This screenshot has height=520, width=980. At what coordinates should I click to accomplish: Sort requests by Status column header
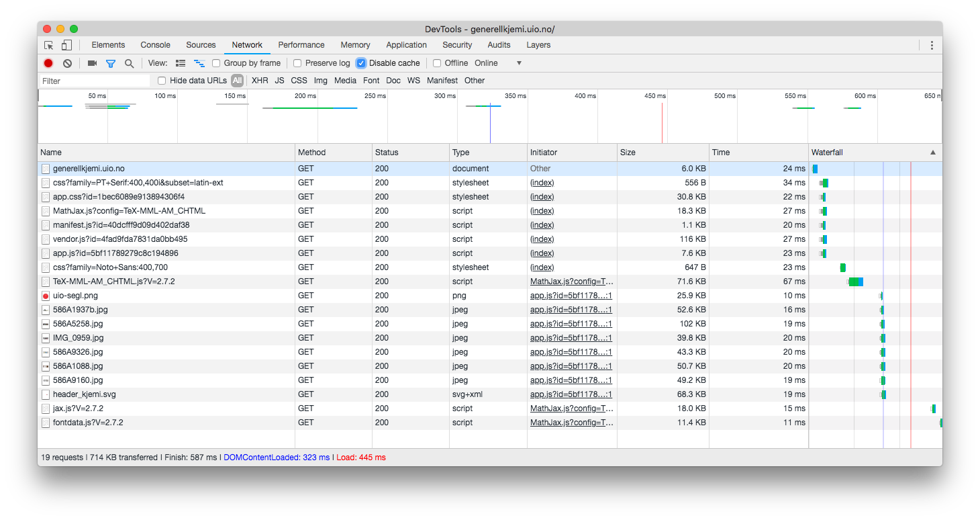click(x=411, y=153)
